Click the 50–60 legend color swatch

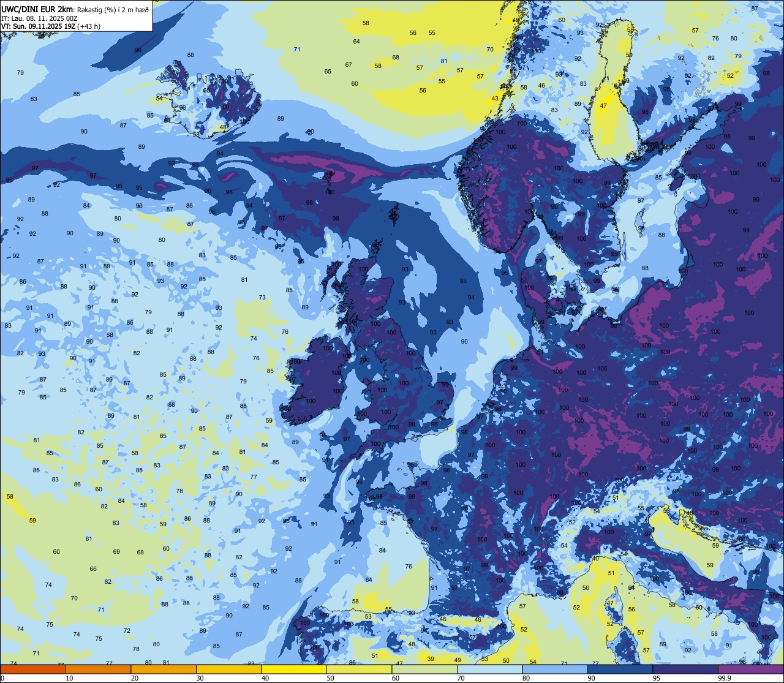coord(359,670)
